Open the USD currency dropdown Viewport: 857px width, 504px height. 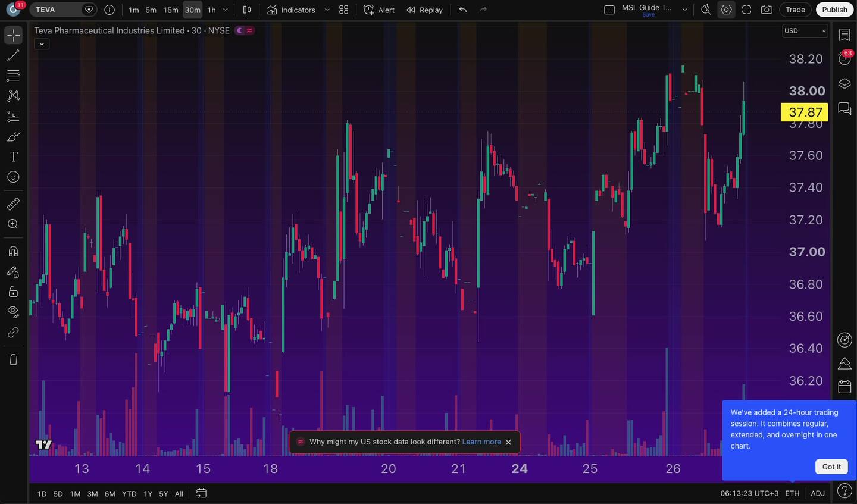pyautogui.click(x=805, y=31)
